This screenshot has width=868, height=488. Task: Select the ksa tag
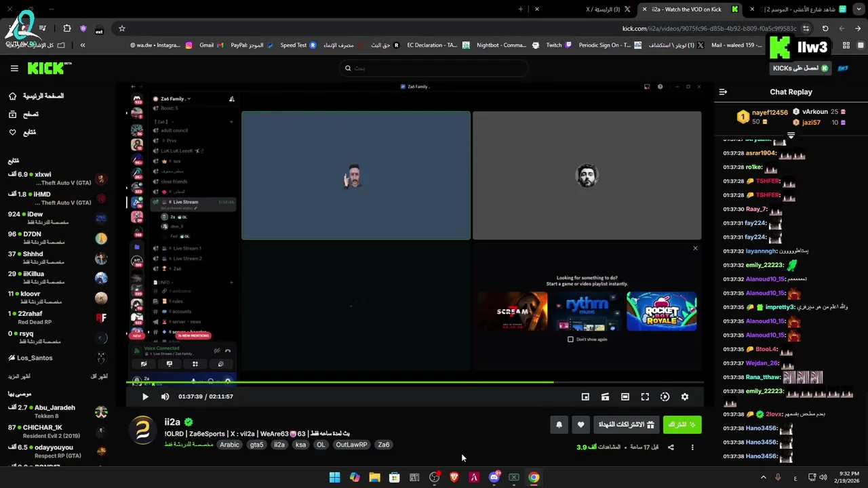click(300, 445)
